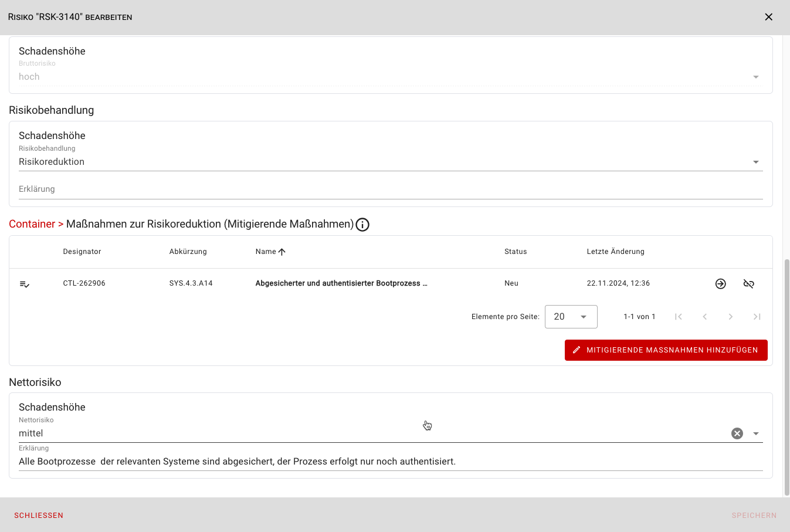
Task: Close the RSK-3140 edit dialog
Action: [768, 17]
